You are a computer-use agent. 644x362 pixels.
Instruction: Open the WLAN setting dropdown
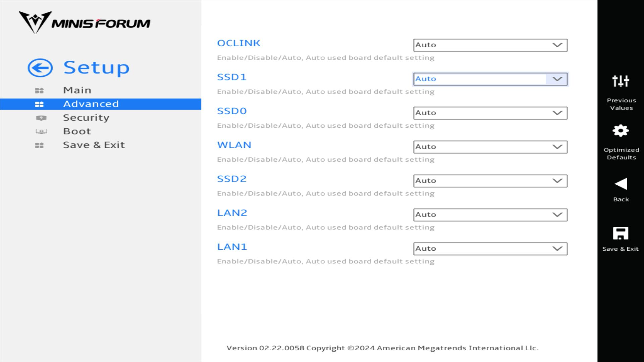coord(490,147)
